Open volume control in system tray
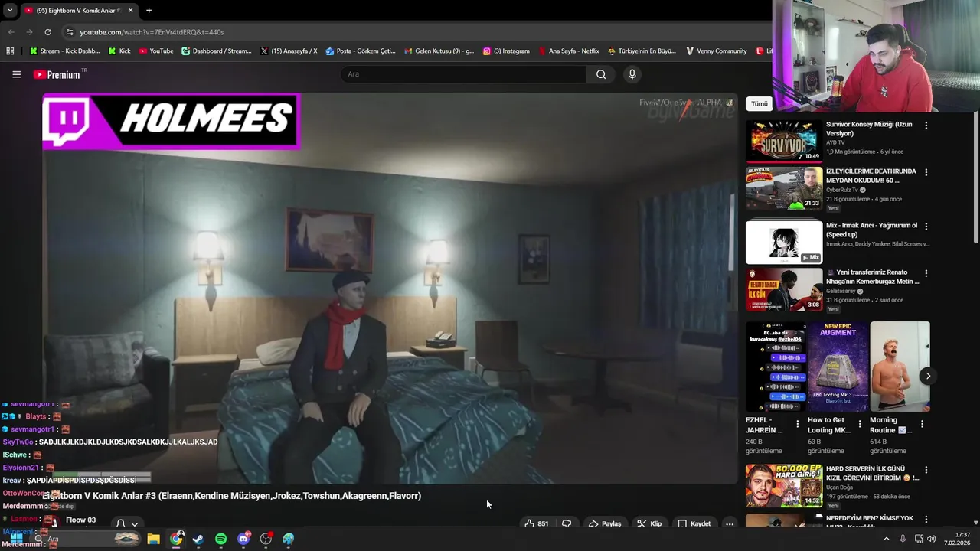The width and height of the screenshot is (980, 551). (x=932, y=539)
